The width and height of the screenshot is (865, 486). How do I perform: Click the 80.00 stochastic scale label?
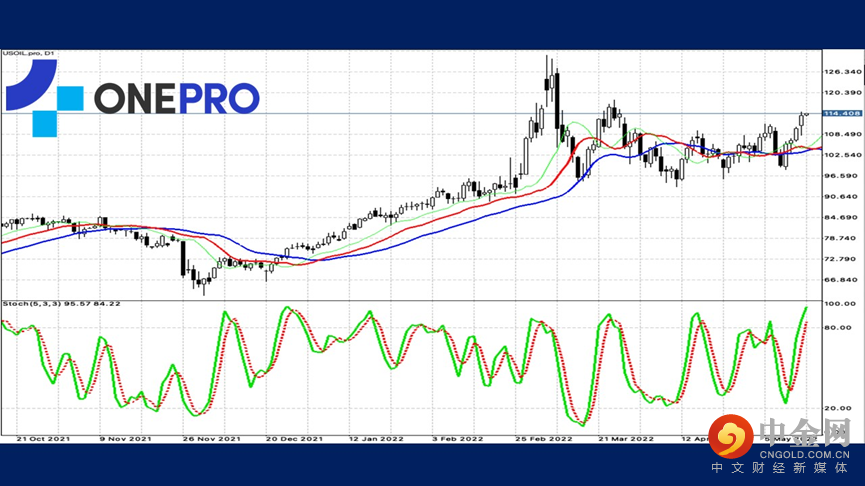(840, 328)
